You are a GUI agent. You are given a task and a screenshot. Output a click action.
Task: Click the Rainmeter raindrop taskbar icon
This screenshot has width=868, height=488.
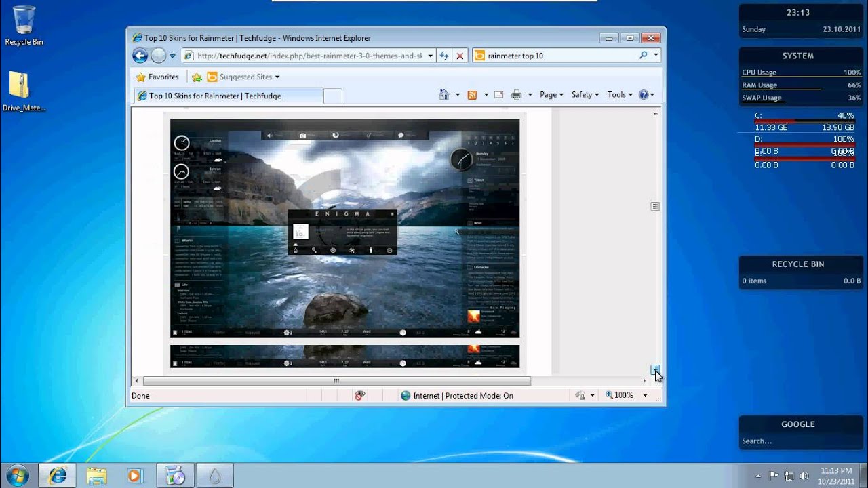(215, 476)
